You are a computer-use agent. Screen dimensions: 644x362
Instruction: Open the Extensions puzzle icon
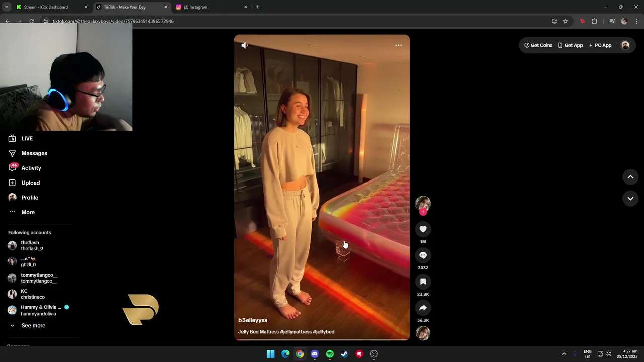coord(595,21)
